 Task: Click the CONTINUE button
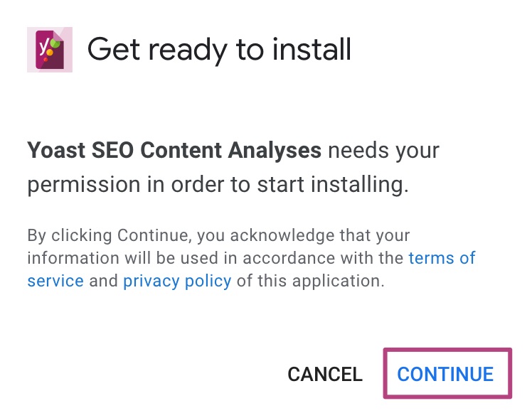click(x=445, y=374)
